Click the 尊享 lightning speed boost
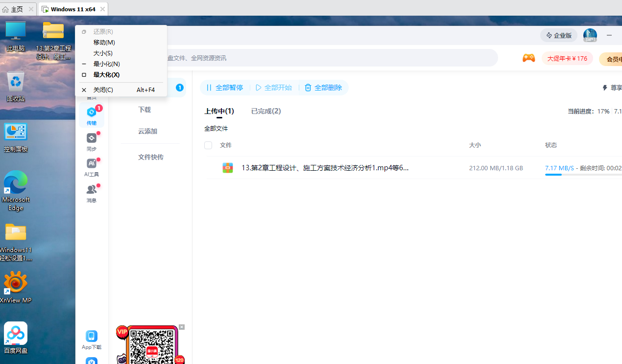Image resolution: width=622 pixels, height=364 pixels. (x=611, y=88)
